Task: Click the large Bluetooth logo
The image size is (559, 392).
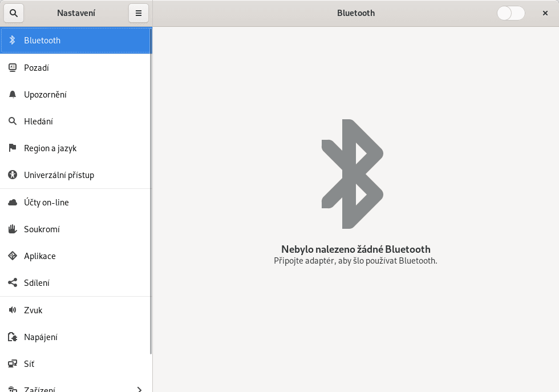Action: point(353,173)
